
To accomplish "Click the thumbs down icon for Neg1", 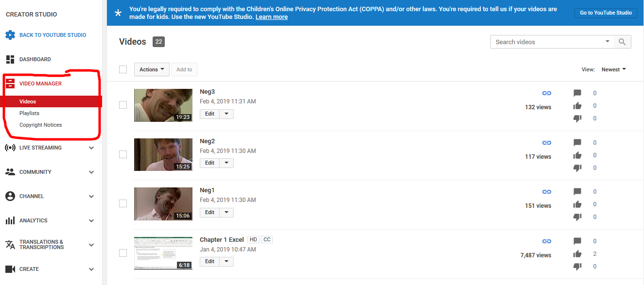I will [x=577, y=217].
